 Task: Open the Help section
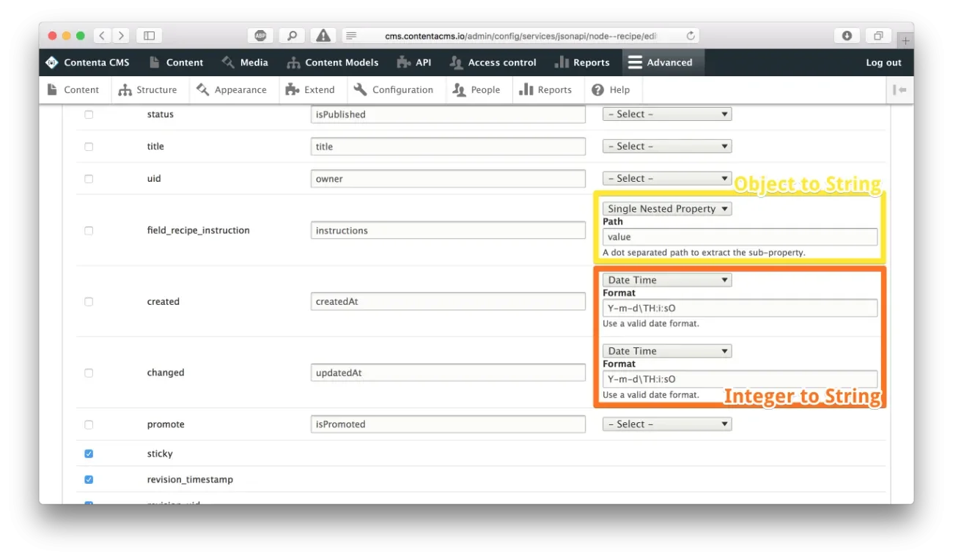coord(611,89)
